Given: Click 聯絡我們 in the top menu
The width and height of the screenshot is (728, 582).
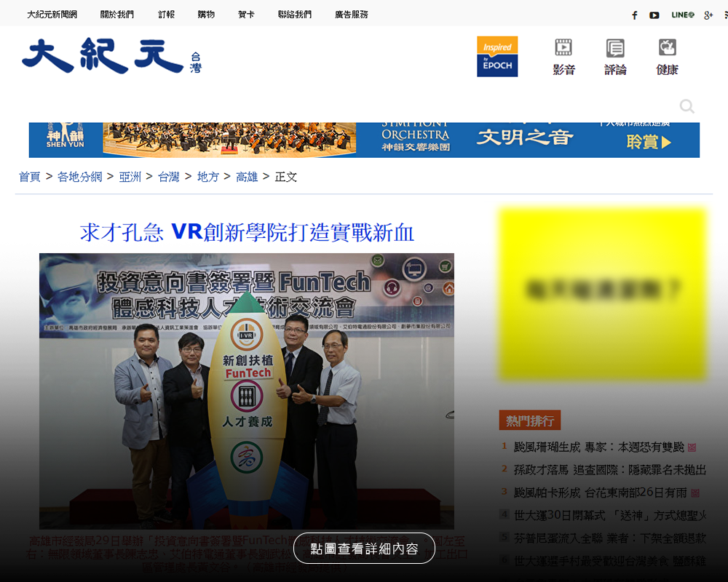Looking at the screenshot, I should (294, 15).
